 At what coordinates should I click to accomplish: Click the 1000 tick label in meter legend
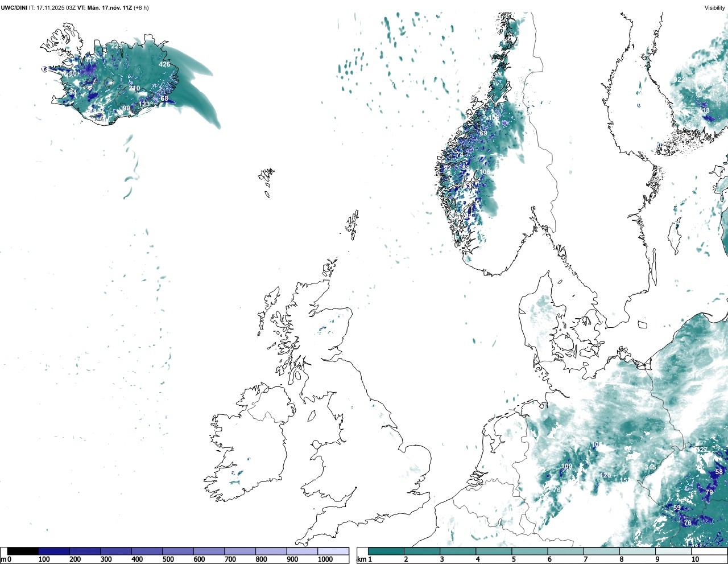(325, 560)
